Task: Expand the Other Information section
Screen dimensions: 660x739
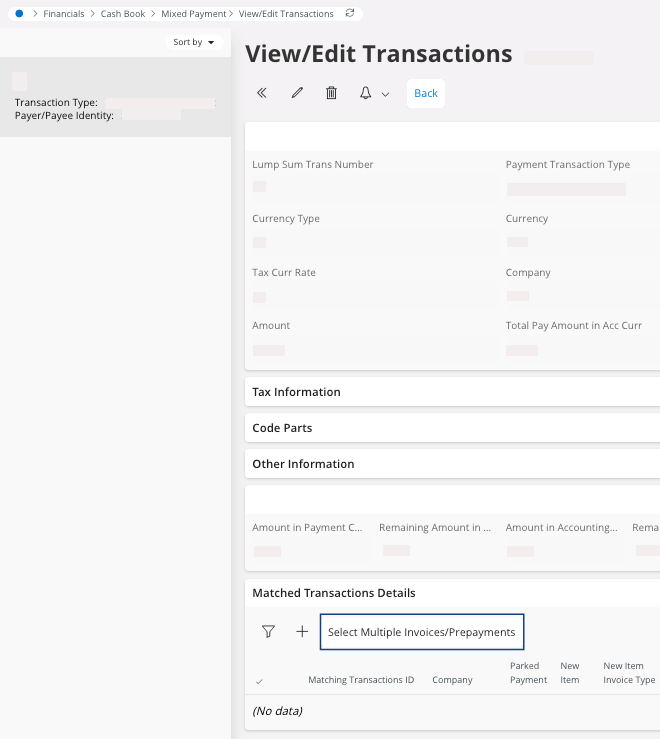Action: [x=303, y=464]
